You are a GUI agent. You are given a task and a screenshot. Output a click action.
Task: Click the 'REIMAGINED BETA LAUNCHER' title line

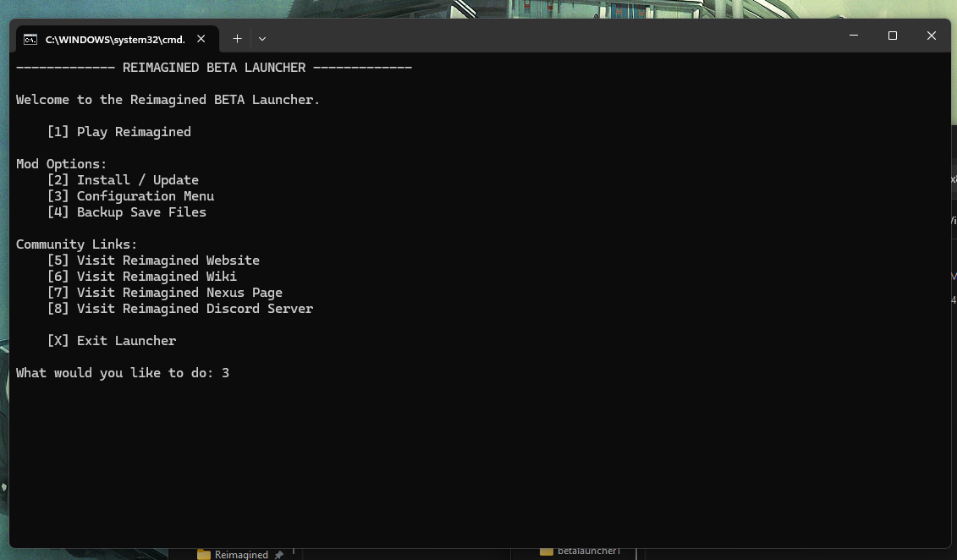point(214,68)
